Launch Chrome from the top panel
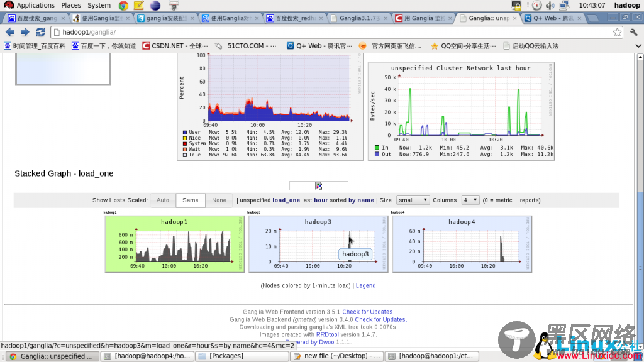The width and height of the screenshot is (644, 362). [123, 5]
